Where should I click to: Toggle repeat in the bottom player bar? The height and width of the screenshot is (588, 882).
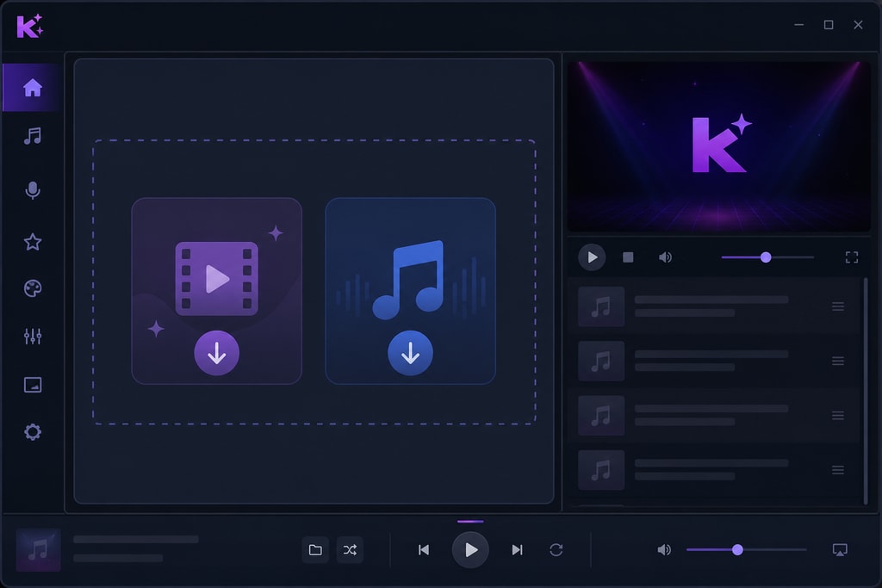pyautogui.click(x=556, y=550)
